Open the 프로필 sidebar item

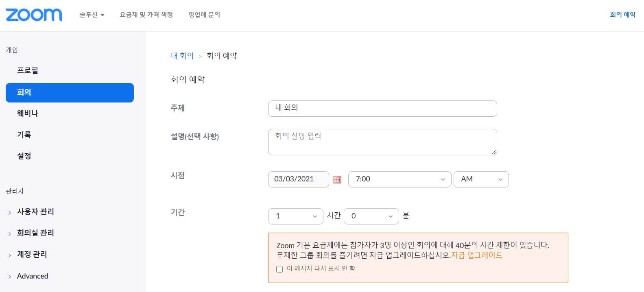(x=27, y=70)
